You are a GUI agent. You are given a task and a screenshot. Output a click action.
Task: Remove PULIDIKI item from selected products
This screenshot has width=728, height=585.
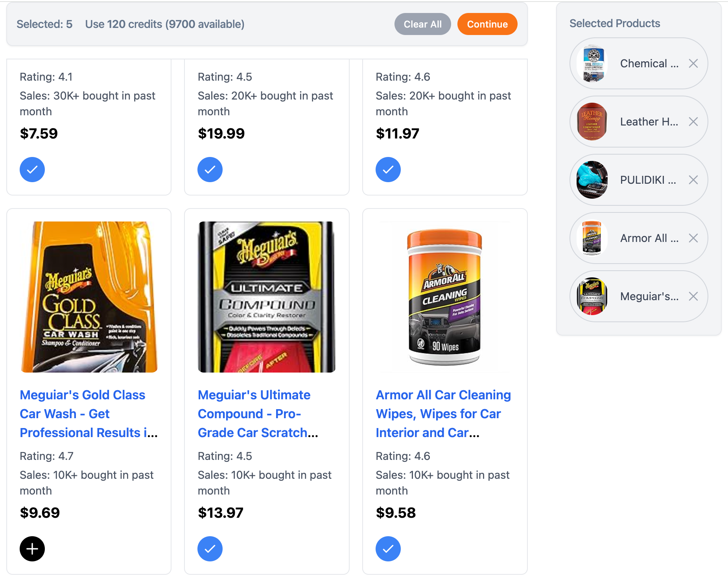(693, 180)
